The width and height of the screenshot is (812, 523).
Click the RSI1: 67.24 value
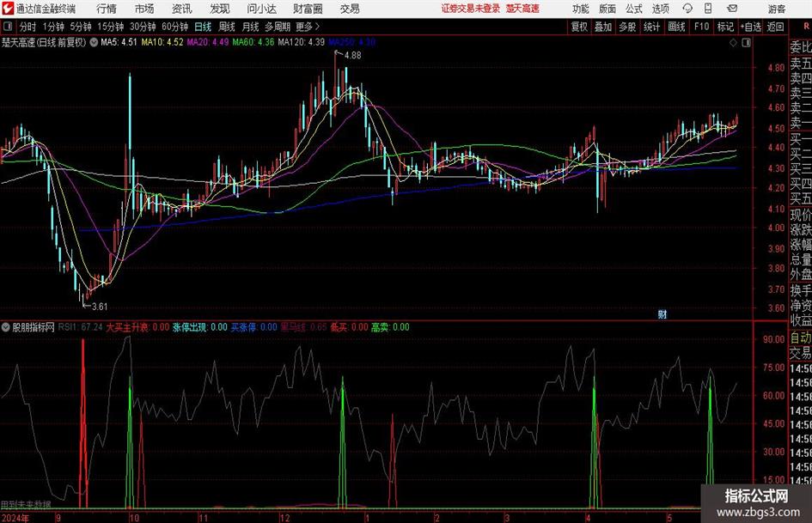coord(80,327)
